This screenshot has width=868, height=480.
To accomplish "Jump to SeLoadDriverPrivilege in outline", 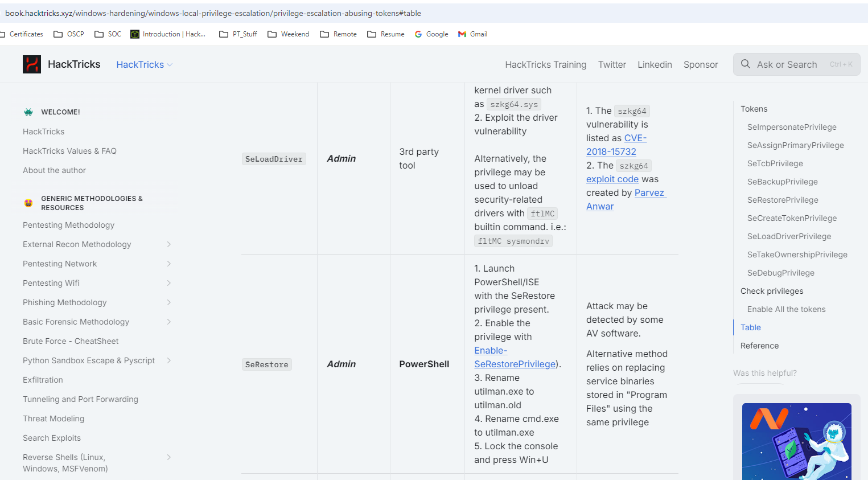I will [789, 236].
